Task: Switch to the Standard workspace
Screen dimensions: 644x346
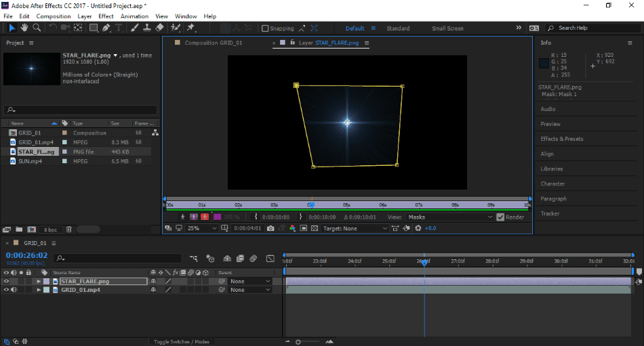Action: tap(398, 28)
